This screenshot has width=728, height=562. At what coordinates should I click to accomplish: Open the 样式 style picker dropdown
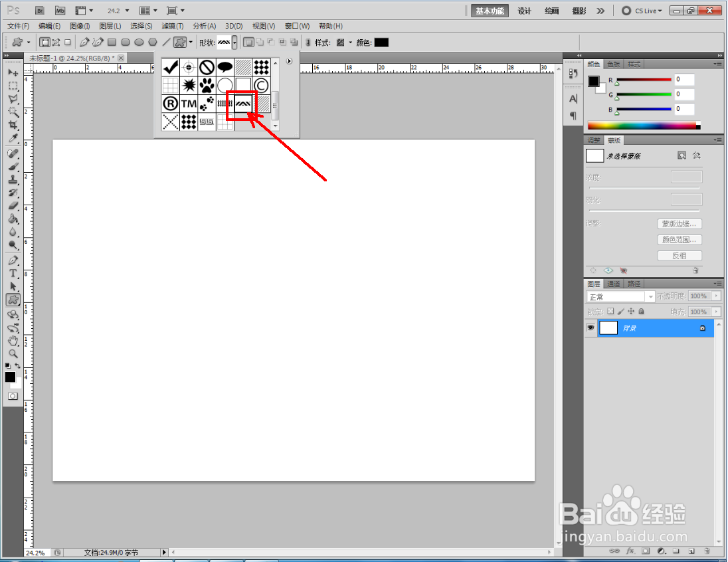click(350, 43)
